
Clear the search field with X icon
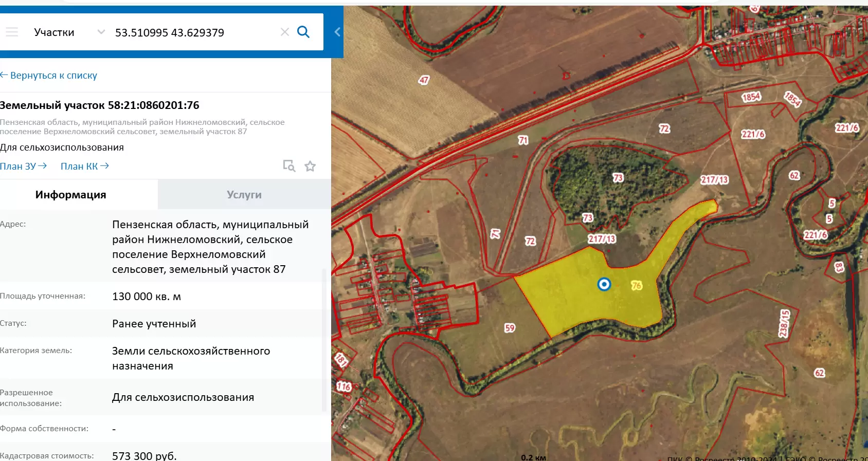(284, 32)
